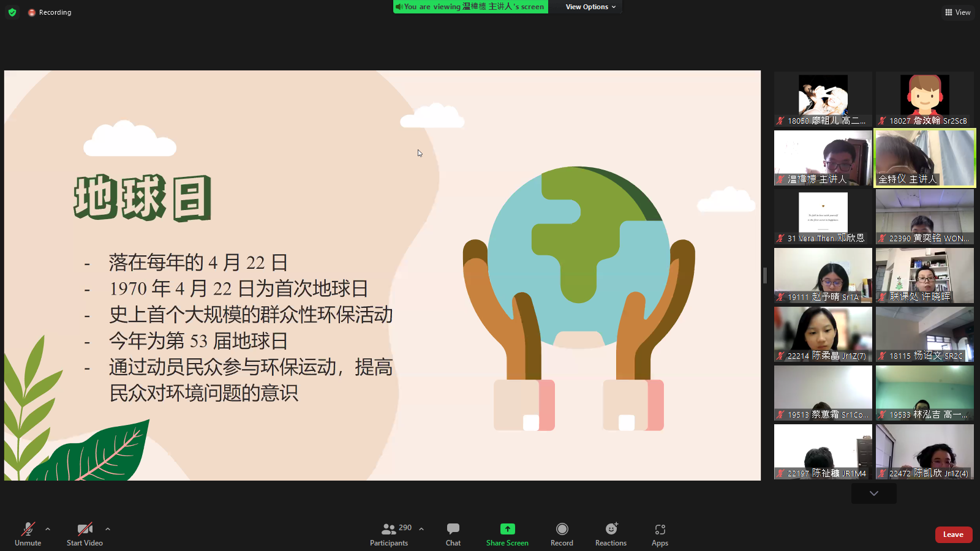Click muted mic icon on 19533 tile
980x551 pixels.
tap(882, 414)
